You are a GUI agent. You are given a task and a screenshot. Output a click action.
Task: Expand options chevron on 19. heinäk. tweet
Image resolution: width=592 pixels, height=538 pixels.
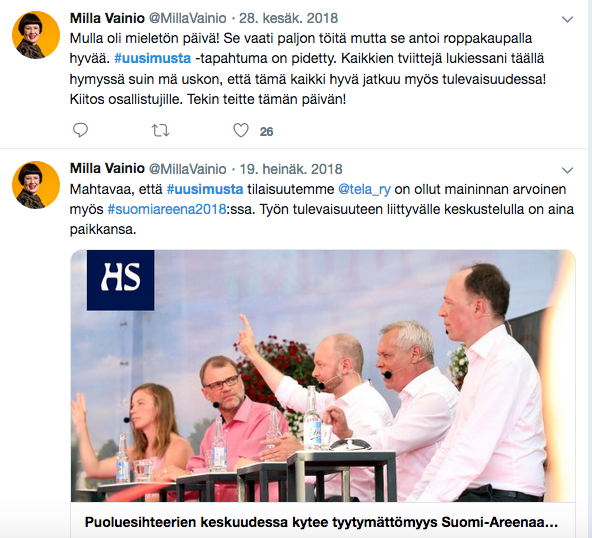tap(567, 170)
